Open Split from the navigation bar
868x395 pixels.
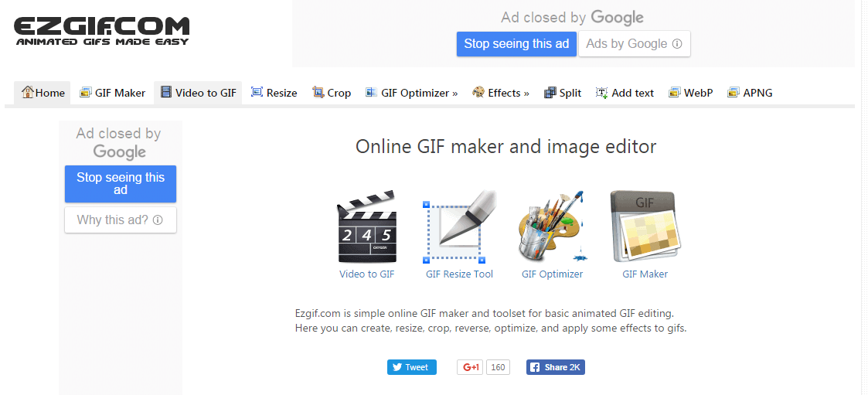coord(563,93)
